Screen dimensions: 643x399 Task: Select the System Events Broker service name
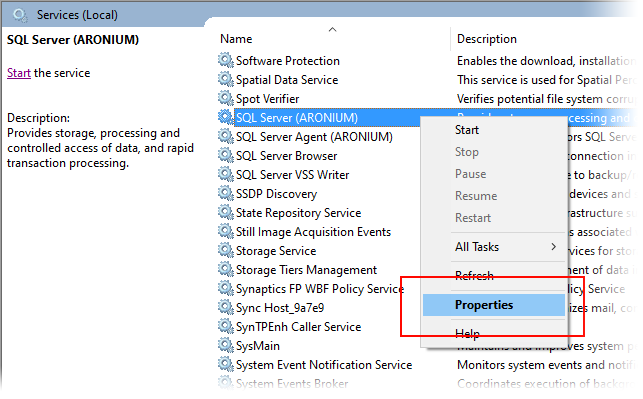[292, 383]
